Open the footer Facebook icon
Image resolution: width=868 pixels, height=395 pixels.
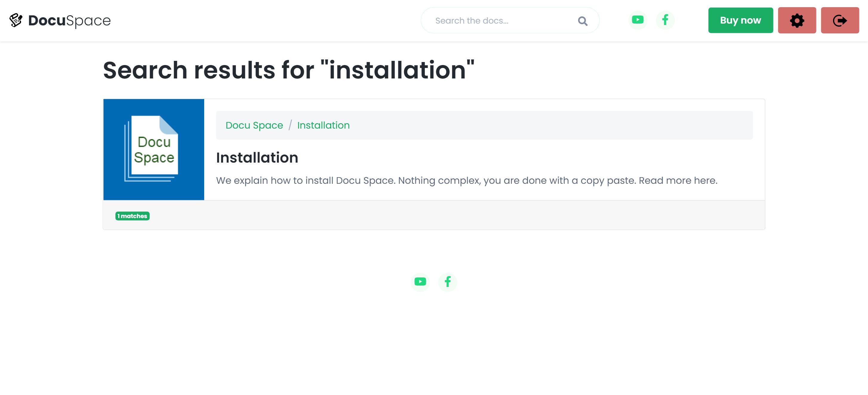click(x=447, y=282)
